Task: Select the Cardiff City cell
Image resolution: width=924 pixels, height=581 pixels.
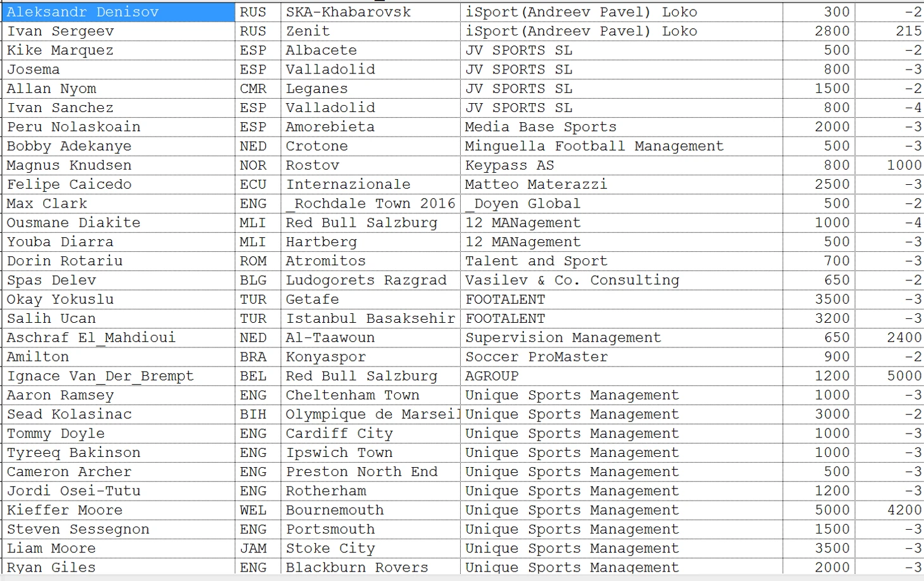Action: click(370, 433)
